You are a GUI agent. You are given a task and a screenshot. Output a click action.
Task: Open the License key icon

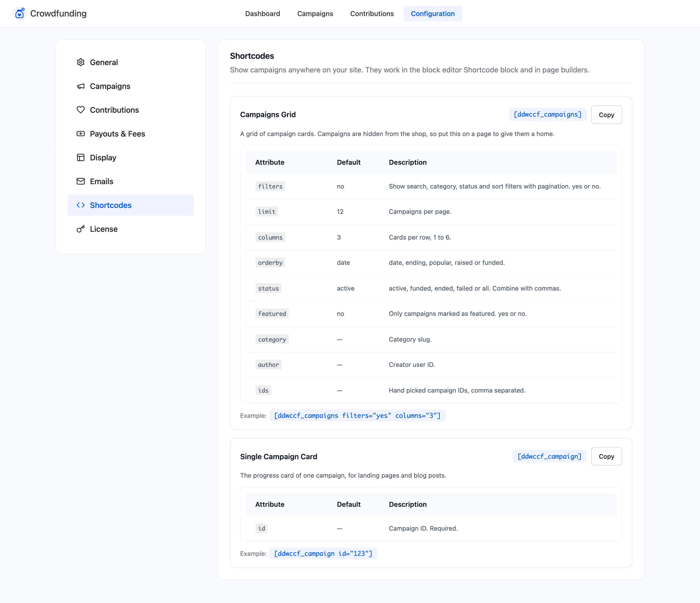pyautogui.click(x=80, y=229)
